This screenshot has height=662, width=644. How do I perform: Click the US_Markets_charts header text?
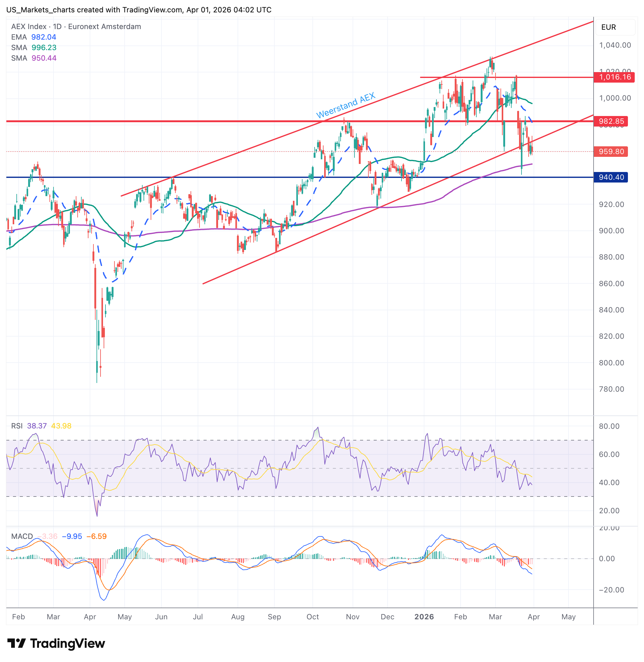pyautogui.click(x=41, y=10)
